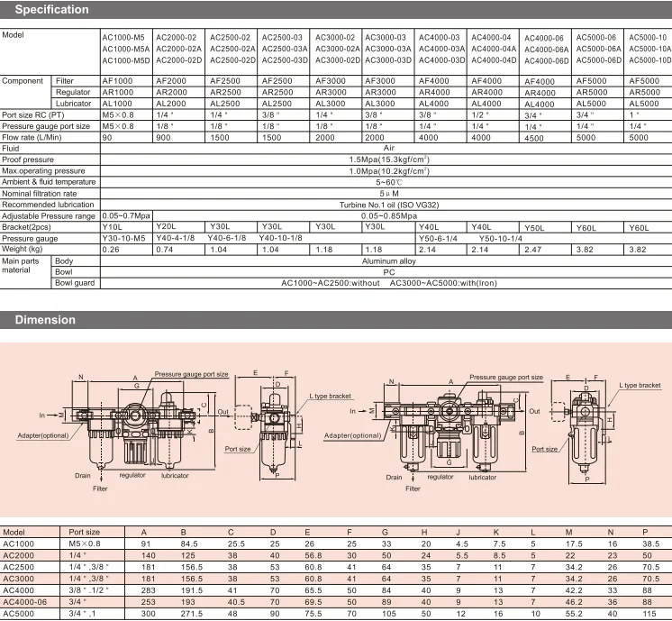Click the 'Aluminum alloy' body material value
672x621 pixels.
[389, 261]
